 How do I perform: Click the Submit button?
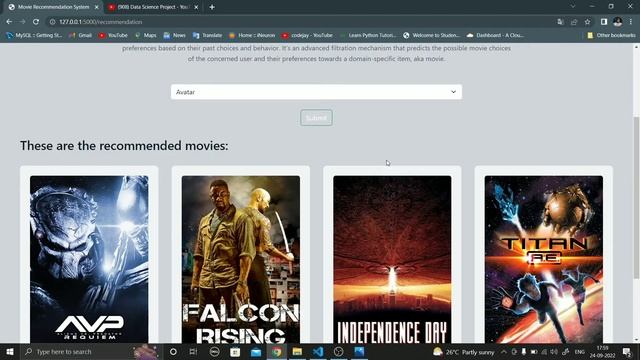316,118
